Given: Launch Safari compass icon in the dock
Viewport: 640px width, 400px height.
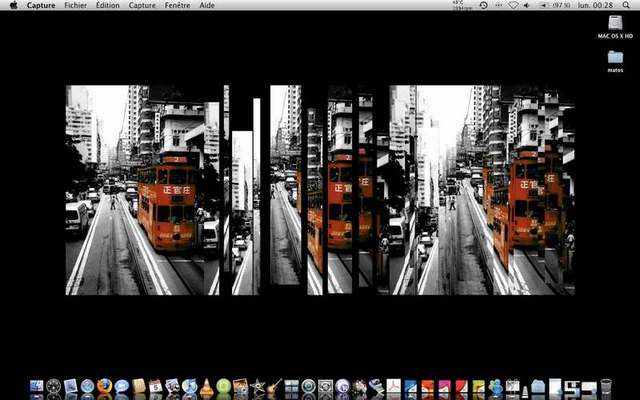Looking at the screenshot, I should pyautogui.click(x=87, y=386).
